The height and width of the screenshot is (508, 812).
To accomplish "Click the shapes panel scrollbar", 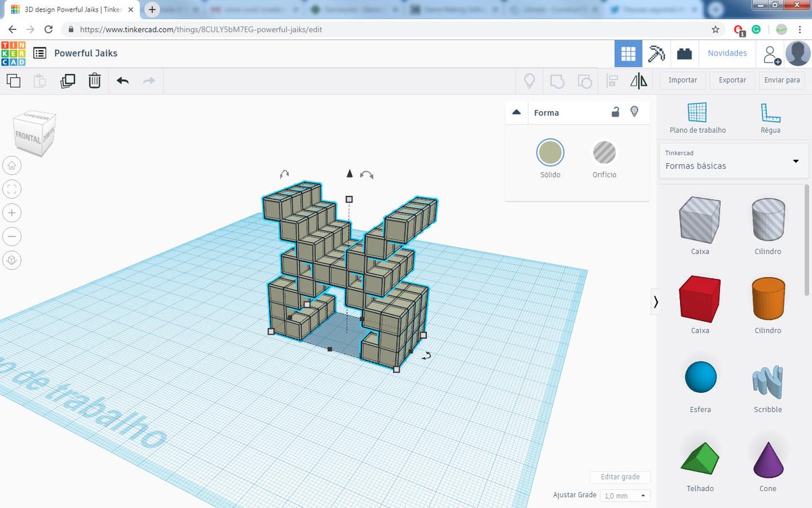I will click(807, 240).
